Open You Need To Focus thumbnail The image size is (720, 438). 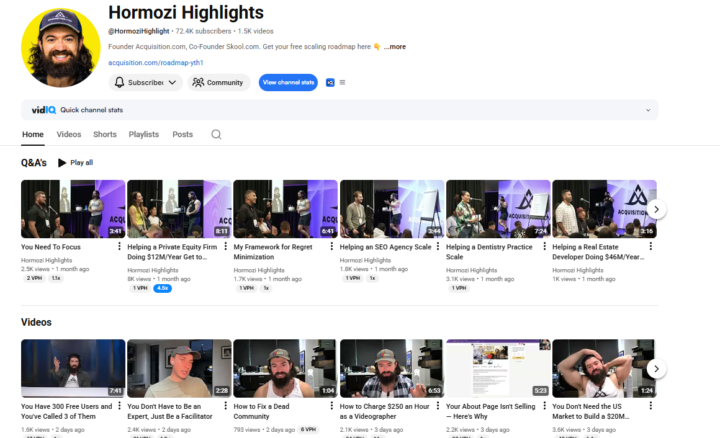coord(73,209)
